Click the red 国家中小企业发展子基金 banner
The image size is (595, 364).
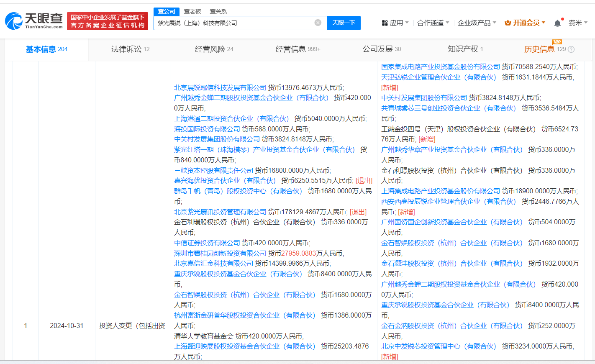108,21
